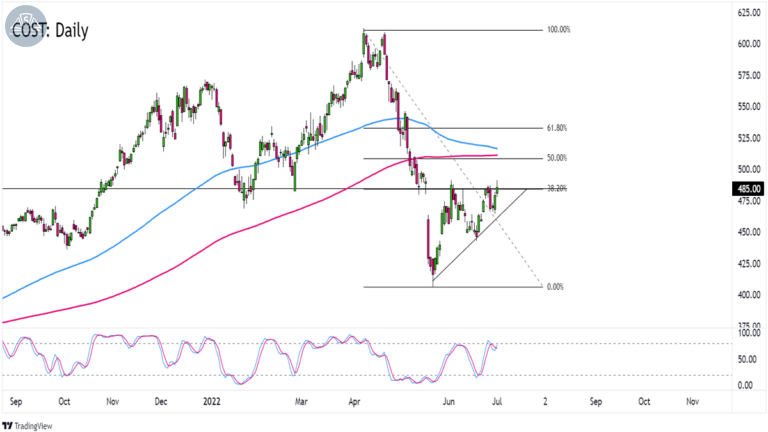
Task: Click the 2022 marker on time axis
Action: point(212,402)
